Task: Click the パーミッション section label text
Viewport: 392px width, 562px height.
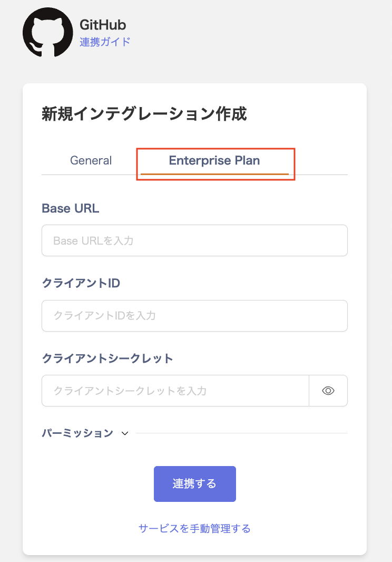Action: click(x=77, y=433)
